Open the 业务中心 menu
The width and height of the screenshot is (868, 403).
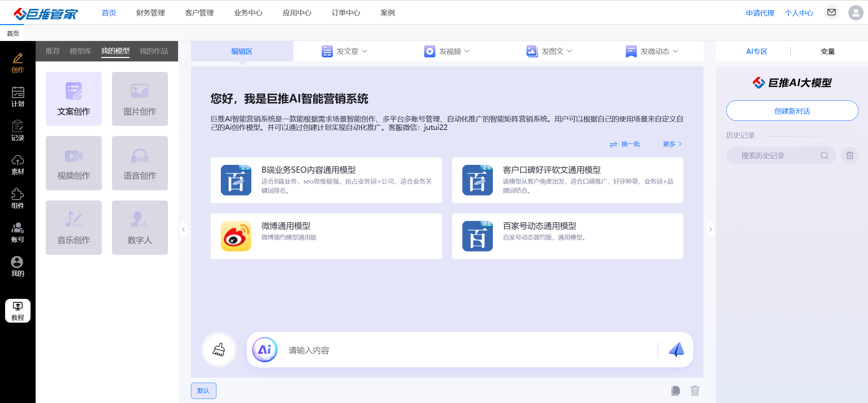tap(248, 13)
